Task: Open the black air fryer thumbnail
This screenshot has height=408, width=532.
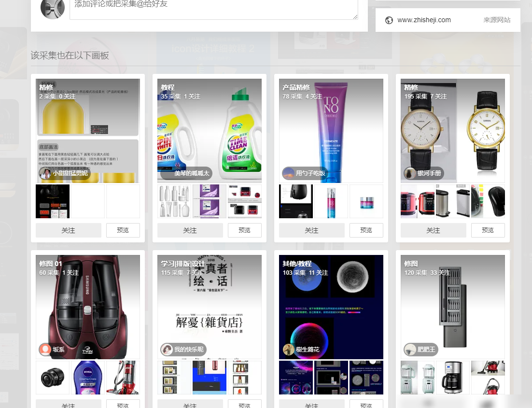Action: [296, 201]
